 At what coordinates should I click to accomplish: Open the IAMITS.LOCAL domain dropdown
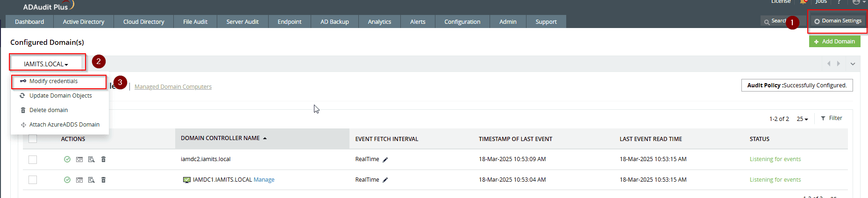46,64
